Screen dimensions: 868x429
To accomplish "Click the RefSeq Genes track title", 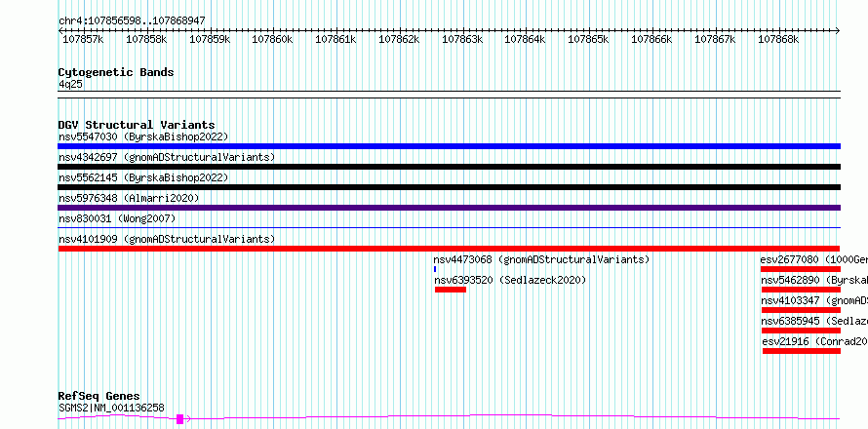I will (x=99, y=397).
